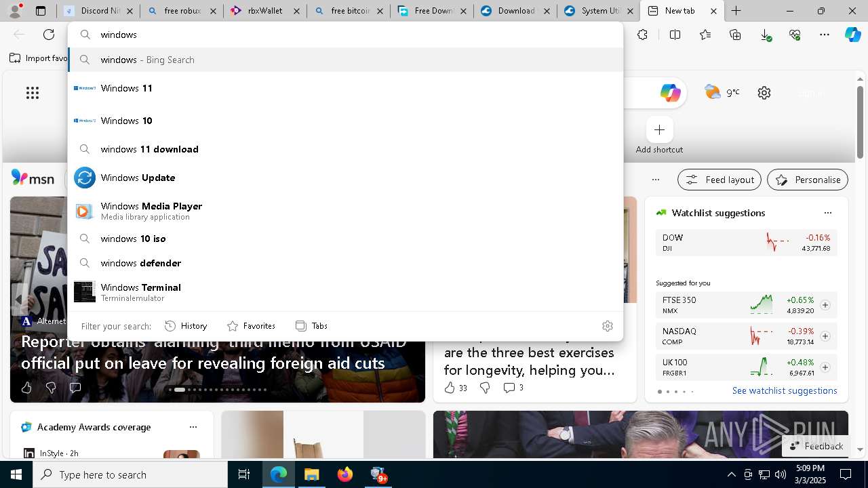Viewport: 868px width, 488px height.
Task: Open feed more options ellipsis
Action: click(x=655, y=180)
